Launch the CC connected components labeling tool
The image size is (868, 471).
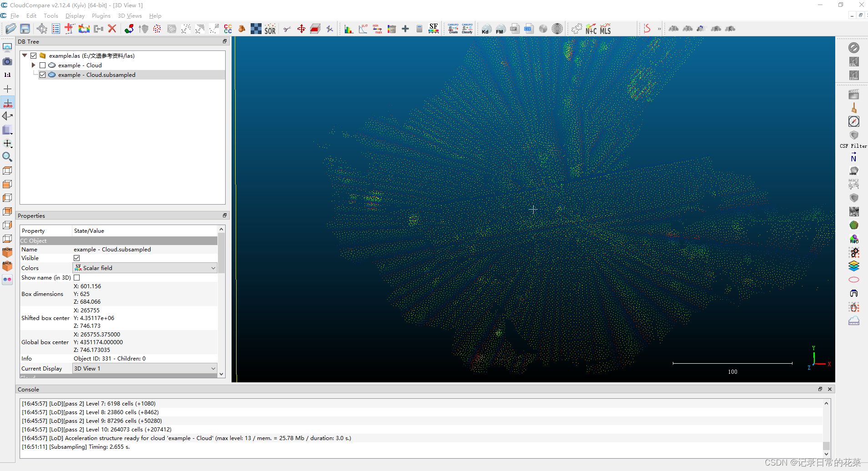click(228, 29)
